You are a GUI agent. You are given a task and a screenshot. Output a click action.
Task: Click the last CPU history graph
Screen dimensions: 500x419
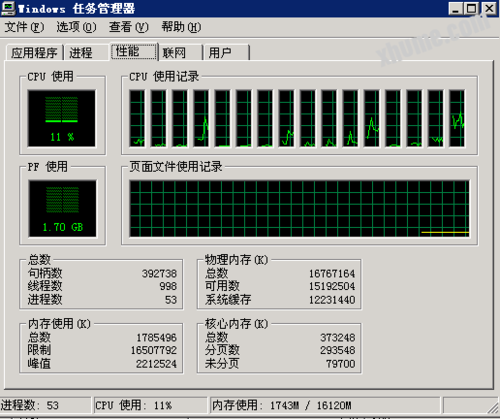[x=457, y=118]
